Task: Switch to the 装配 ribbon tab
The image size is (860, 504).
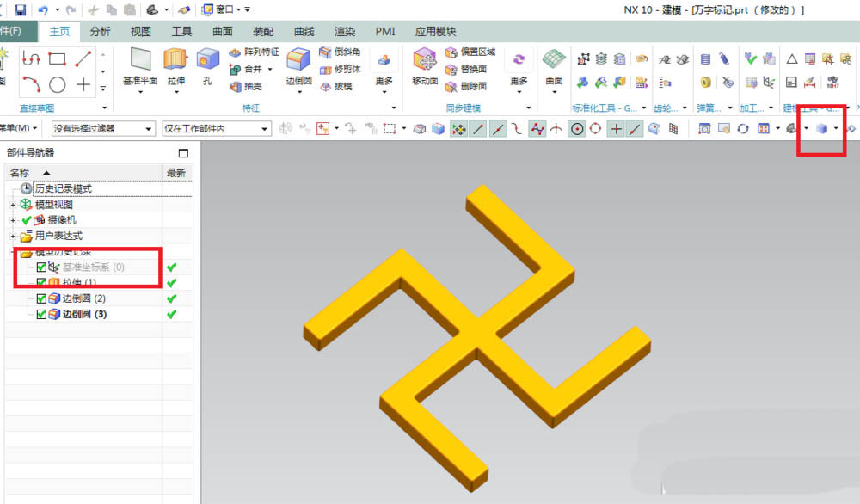Action: pos(263,32)
